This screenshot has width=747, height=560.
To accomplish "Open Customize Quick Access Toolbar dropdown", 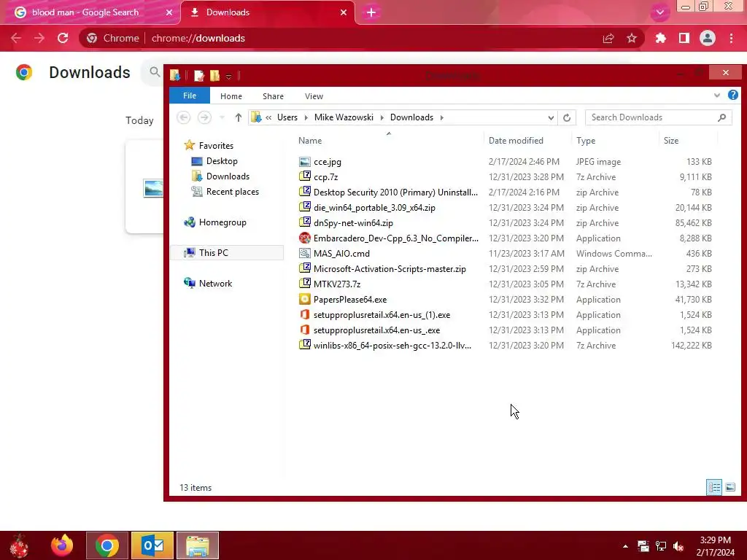I will (228, 76).
